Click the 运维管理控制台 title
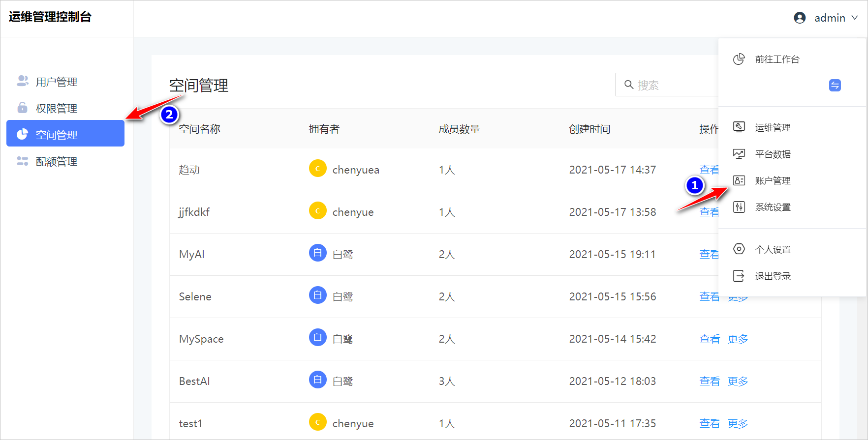The height and width of the screenshot is (440, 868). point(50,17)
